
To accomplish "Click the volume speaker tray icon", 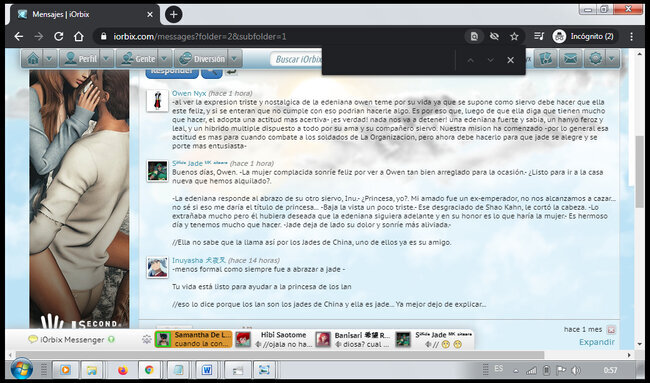I will tap(575, 370).
